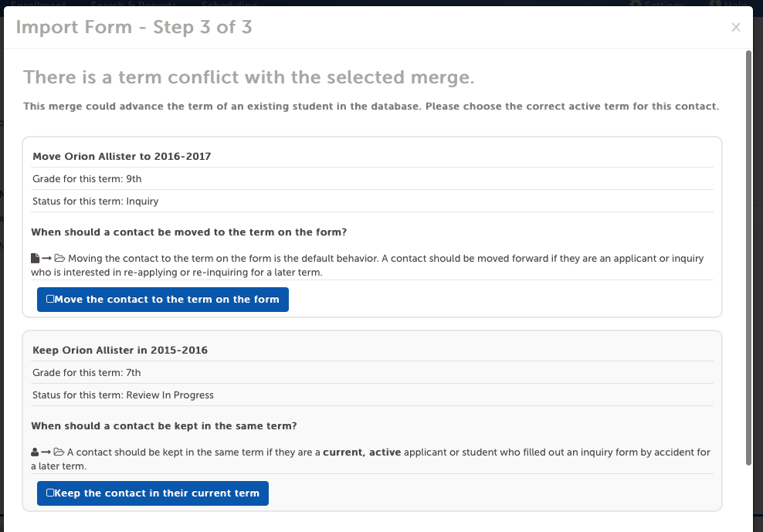Click 'Grade for this term: 7th' row
Viewport: 763px width, 532px height.
[x=372, y=372]
